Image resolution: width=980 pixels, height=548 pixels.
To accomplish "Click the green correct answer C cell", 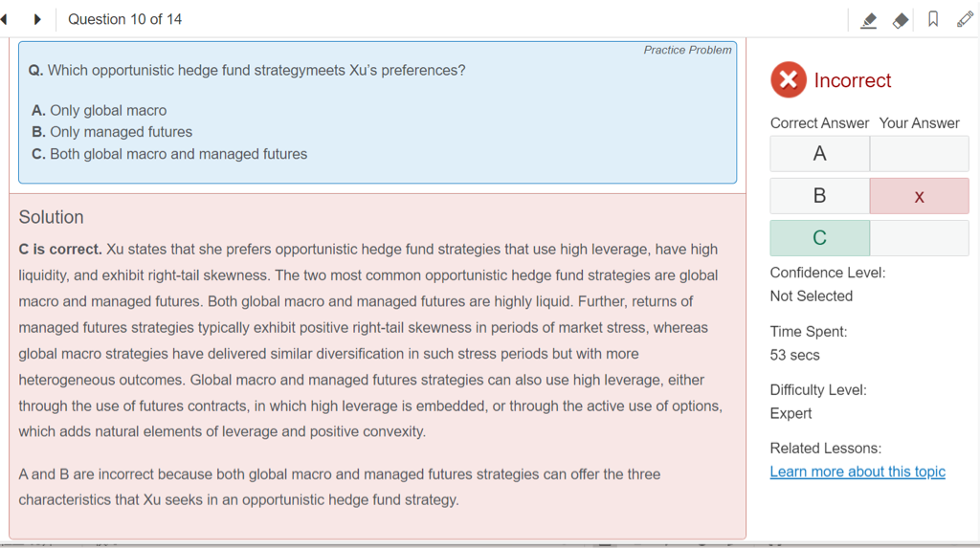I will (x=819, y=238).
